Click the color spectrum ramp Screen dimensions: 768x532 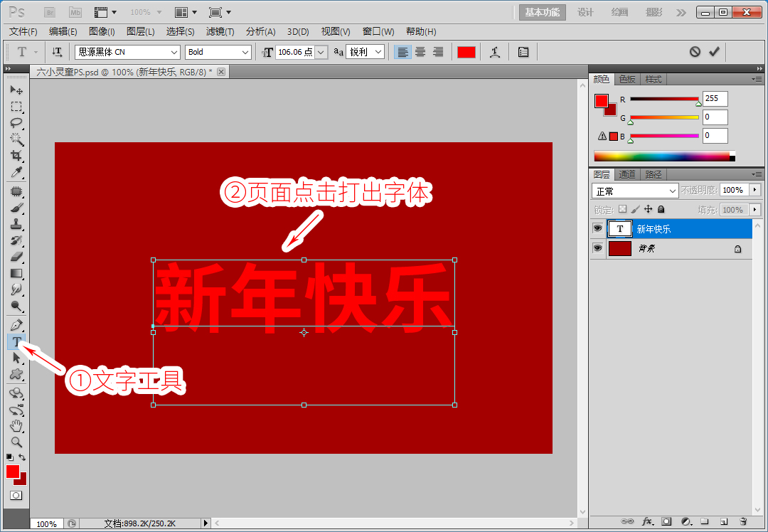(664, 156)
